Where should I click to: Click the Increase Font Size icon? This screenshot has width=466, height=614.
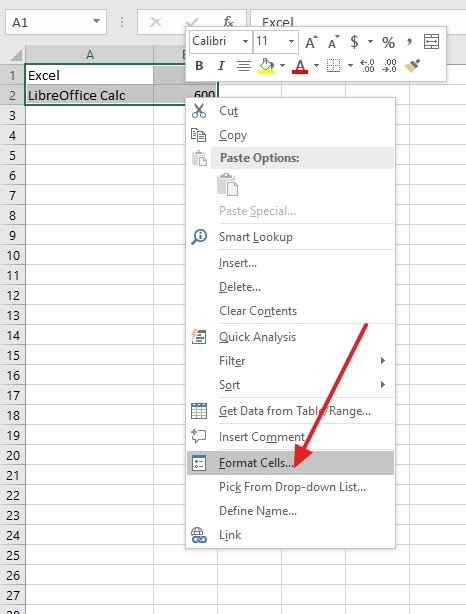(x=311, y=42)
